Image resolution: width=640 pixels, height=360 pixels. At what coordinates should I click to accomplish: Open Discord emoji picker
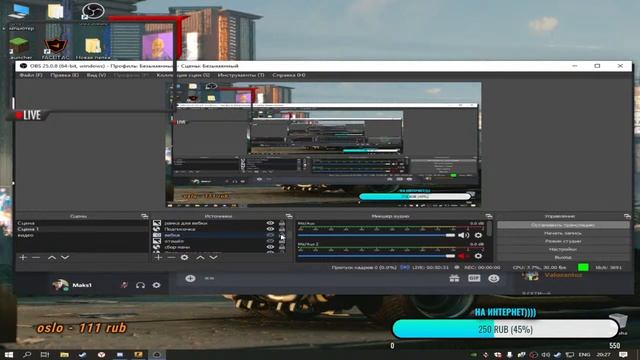(494, 278)
